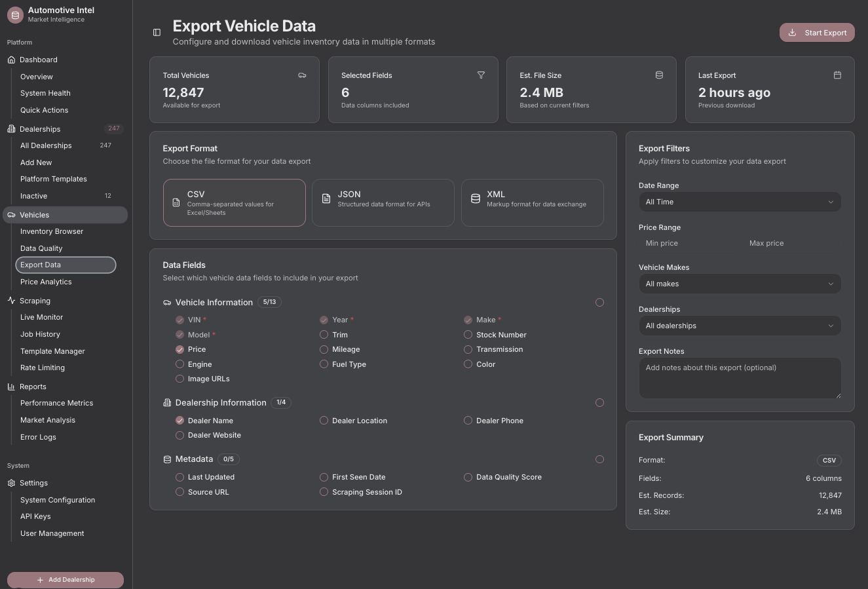Enable the Mileage field checkbox
Viewport: 868px width, 589px height.
tap(324, 350)
